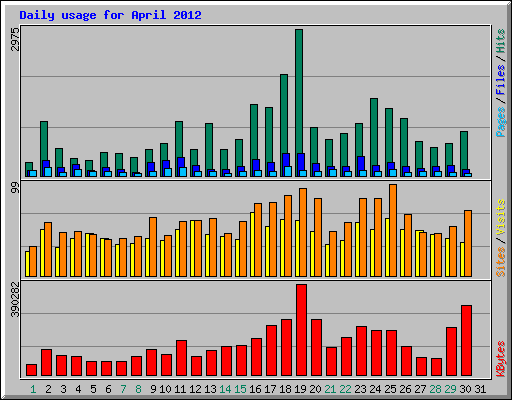512x400 pixels.
Task: Click day label 10 on the x-axis
Action: pyautogui.click(x=165, y=389)
